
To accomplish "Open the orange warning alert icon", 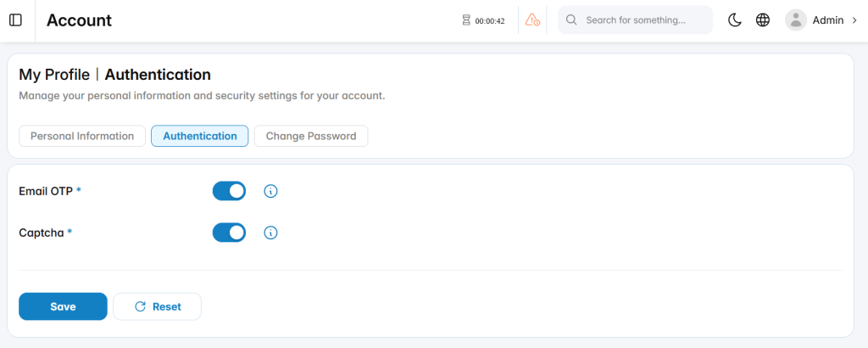I will [532, 20].
